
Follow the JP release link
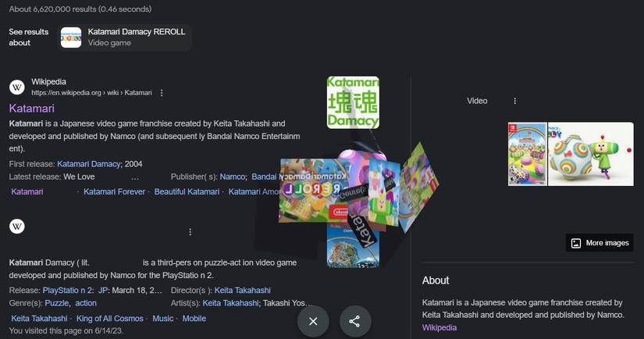pos(103,290)
